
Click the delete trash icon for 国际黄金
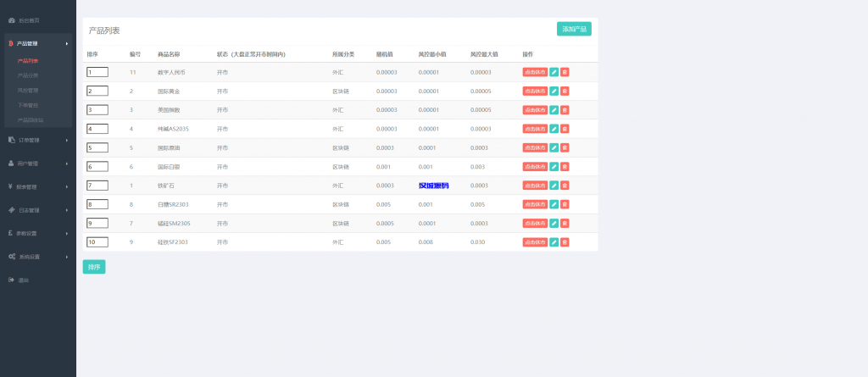click(565, 91)
